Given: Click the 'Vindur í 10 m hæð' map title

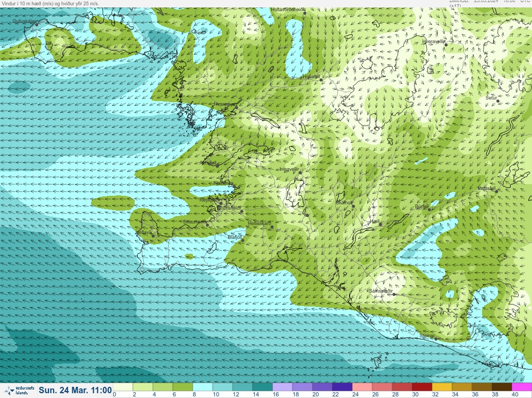Looking at the screenshot, I should pos(51,4).
